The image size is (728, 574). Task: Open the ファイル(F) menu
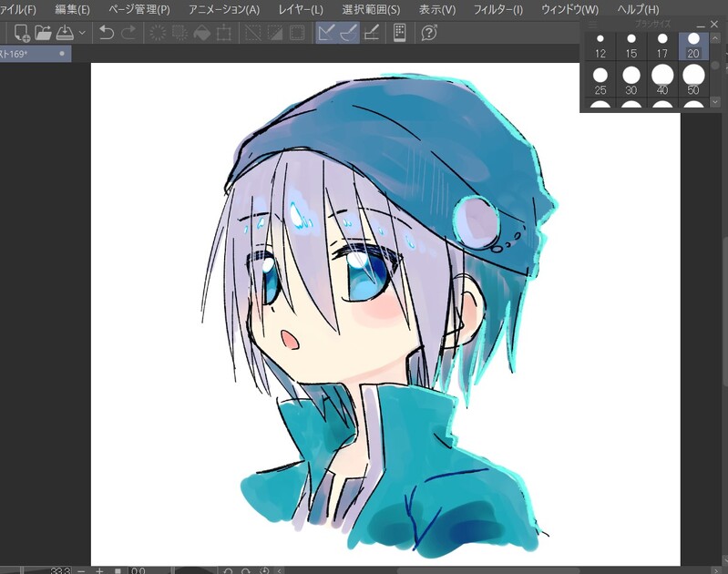(17, 9)
